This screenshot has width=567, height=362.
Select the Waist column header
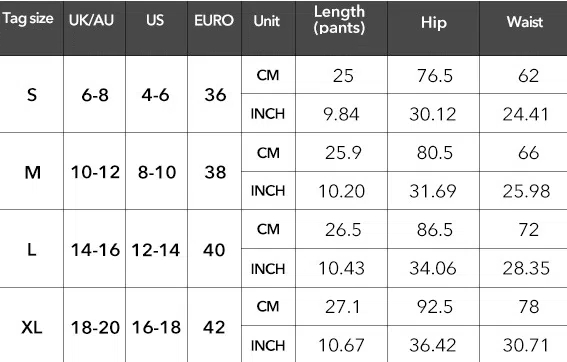[x=523, y=28]
